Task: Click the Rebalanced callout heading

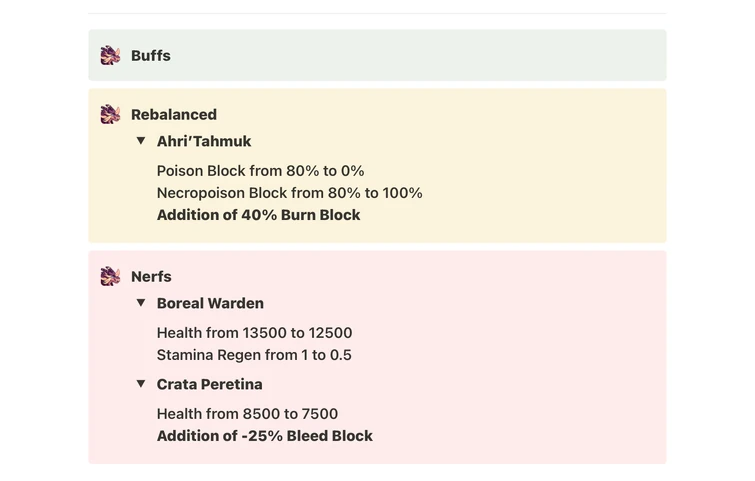Action: pyautogui.click(x=174, y=115)
